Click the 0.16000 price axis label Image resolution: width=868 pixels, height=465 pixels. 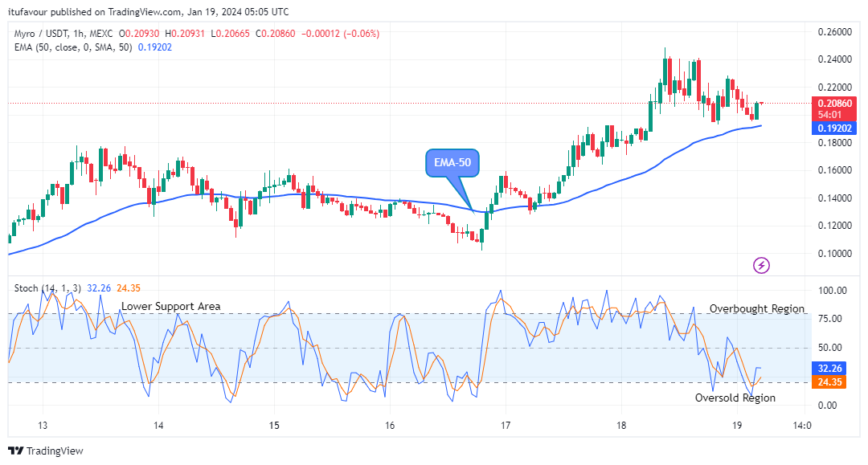[835, 170]
